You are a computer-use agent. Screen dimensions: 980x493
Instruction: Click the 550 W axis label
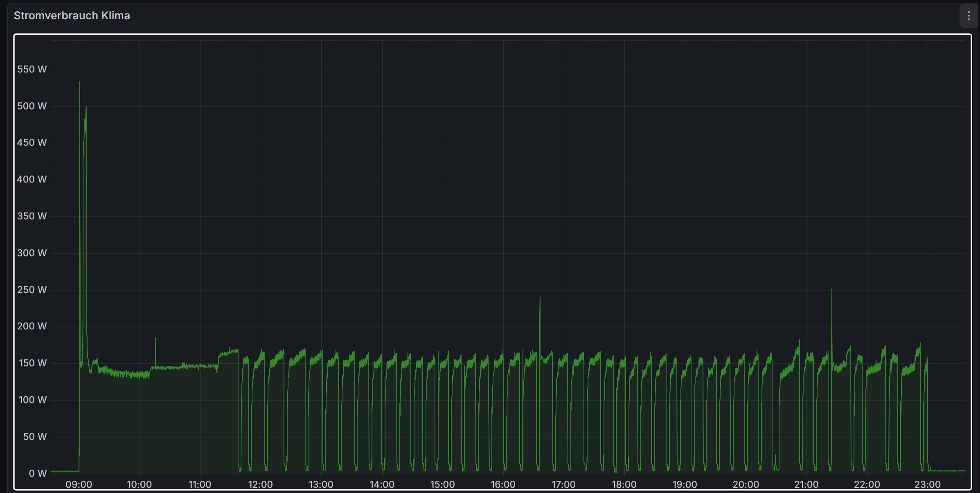(x=32, y=69)
